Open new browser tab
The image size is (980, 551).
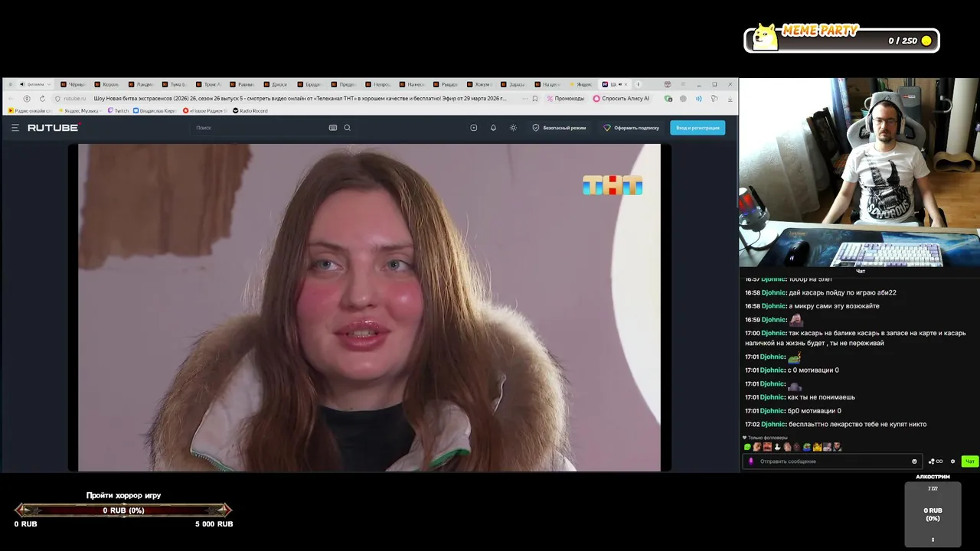[638, 84]
